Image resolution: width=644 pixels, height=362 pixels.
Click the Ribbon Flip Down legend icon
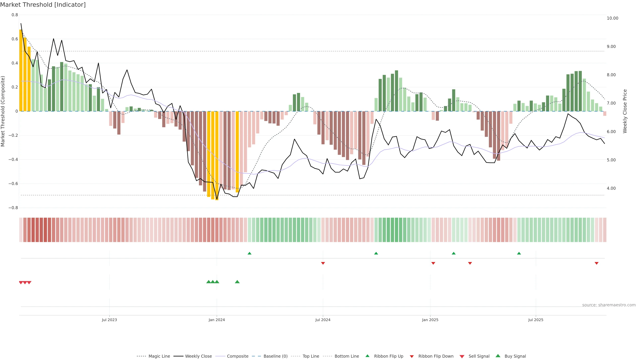tap(412, 356)
